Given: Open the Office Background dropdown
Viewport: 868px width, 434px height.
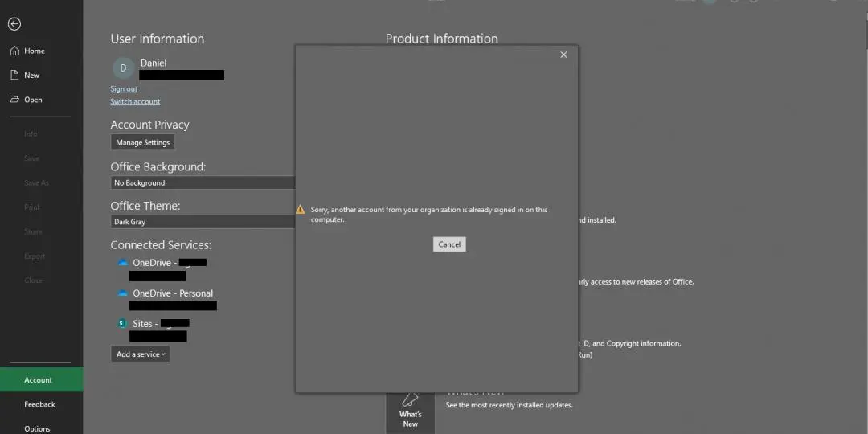Looking at the screenshot, I should click(x=203, y=183).
